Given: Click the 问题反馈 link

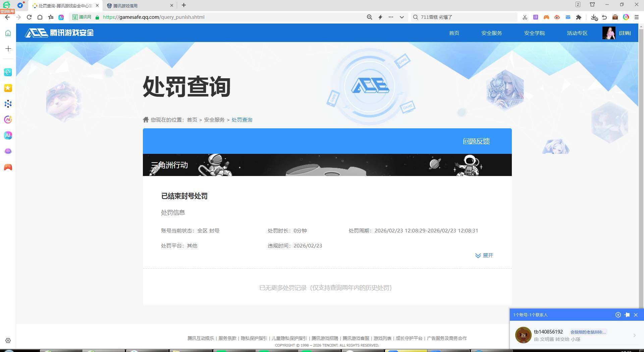Looking at the screenshot, I should point(476,141).
